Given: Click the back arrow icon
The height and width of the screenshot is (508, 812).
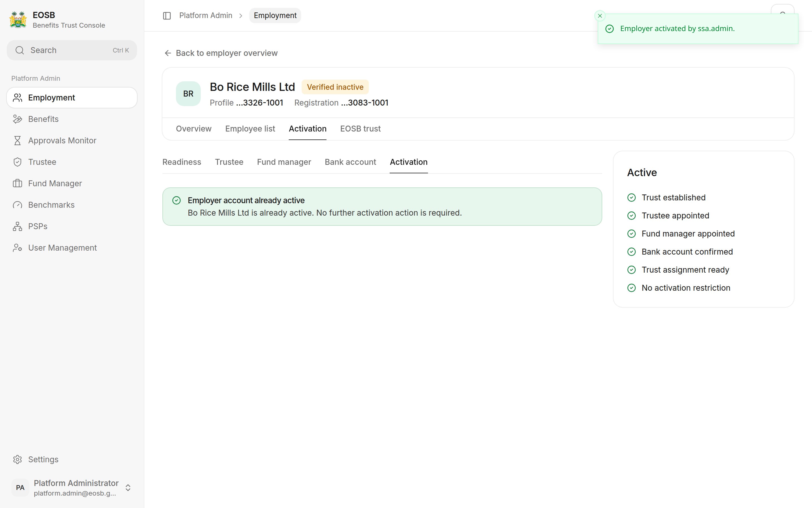Looking at the screenshot, I should (x=168, y=53).
